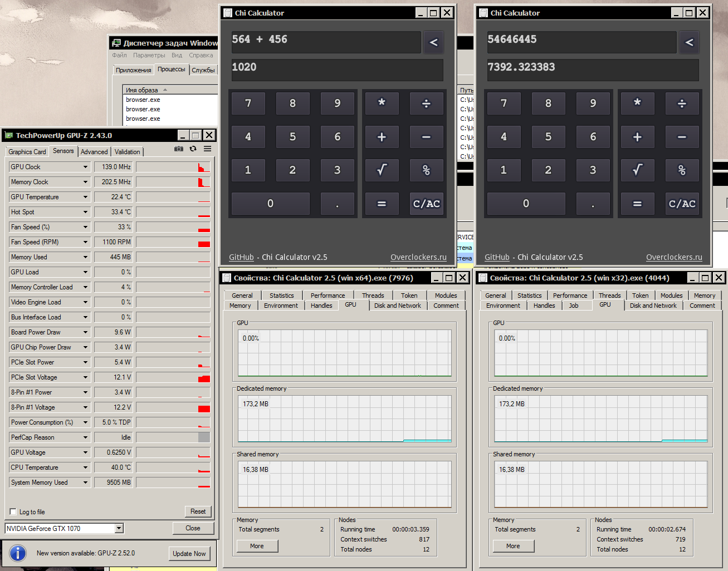728x571 pixels.
Task: Click the info icon in GPU-Z update notice
Action: [x=18, y=553]
